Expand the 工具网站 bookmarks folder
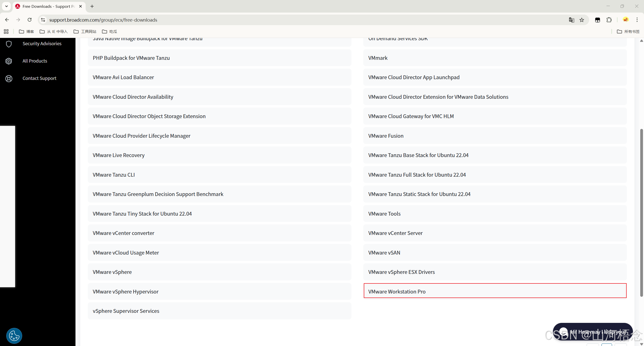This screenshot has width=644, height=346. [85, 31]
